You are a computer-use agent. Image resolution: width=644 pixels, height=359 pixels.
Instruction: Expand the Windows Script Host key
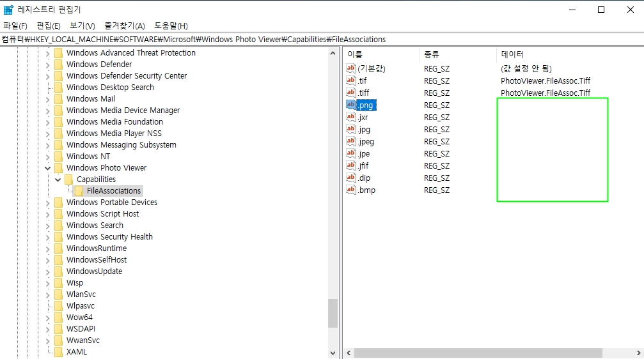[47, 214]
